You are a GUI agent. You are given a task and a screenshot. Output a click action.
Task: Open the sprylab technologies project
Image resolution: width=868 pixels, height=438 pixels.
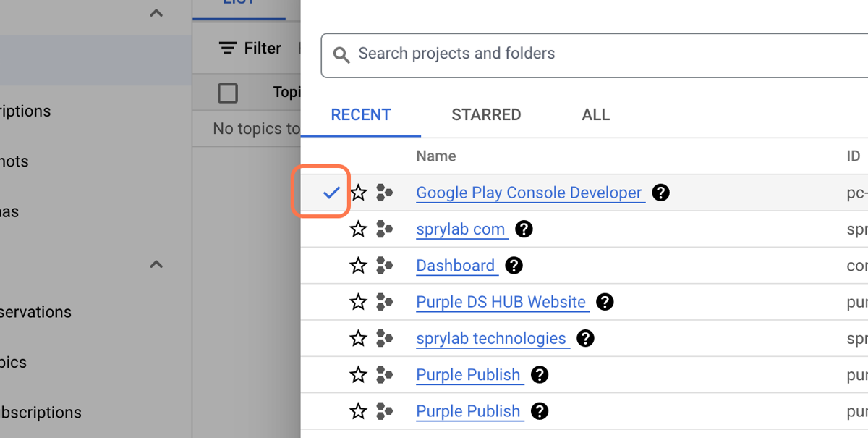[x=491, y=338]
